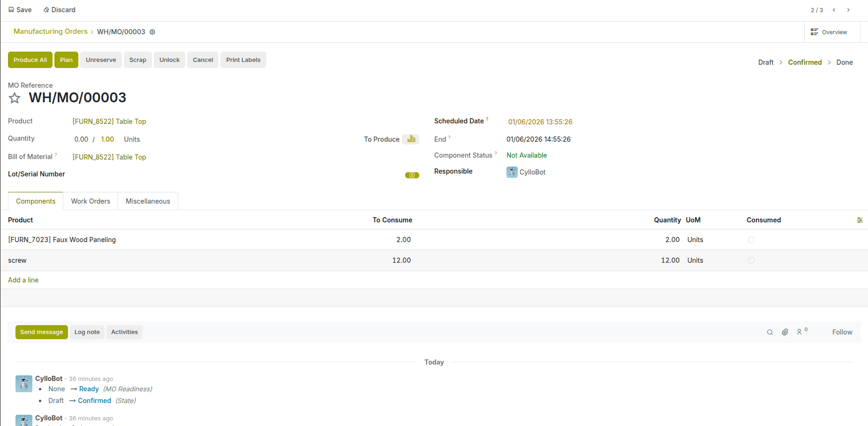Set order to Done via the status bar
868x426 pixels.
[845, 62]
